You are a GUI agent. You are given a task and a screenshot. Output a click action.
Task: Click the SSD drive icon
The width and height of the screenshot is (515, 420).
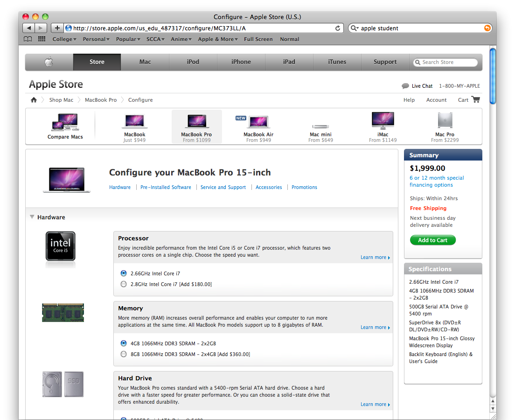[x=74, y=384]
